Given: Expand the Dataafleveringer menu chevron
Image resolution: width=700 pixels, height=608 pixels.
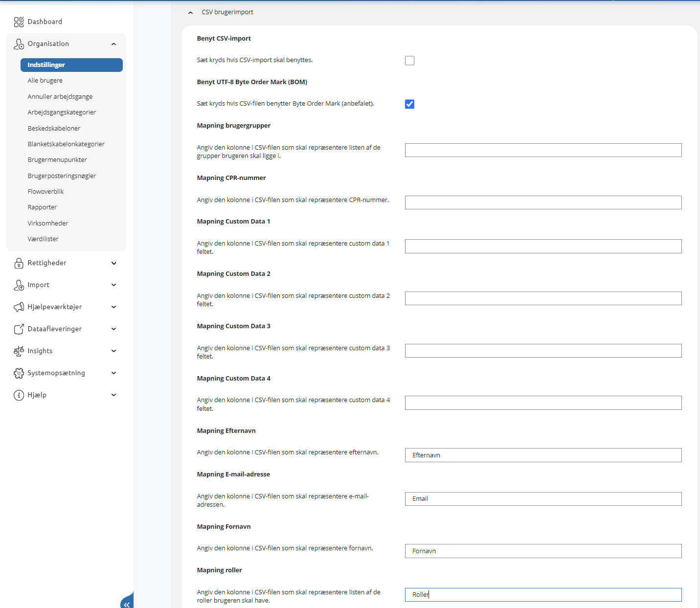Looking at the screenshot, I should (113, 329).
